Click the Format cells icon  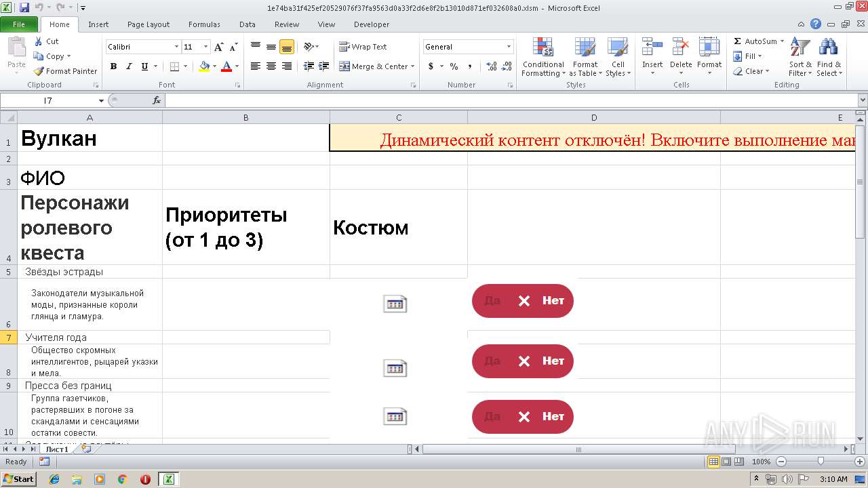[709, 47]
